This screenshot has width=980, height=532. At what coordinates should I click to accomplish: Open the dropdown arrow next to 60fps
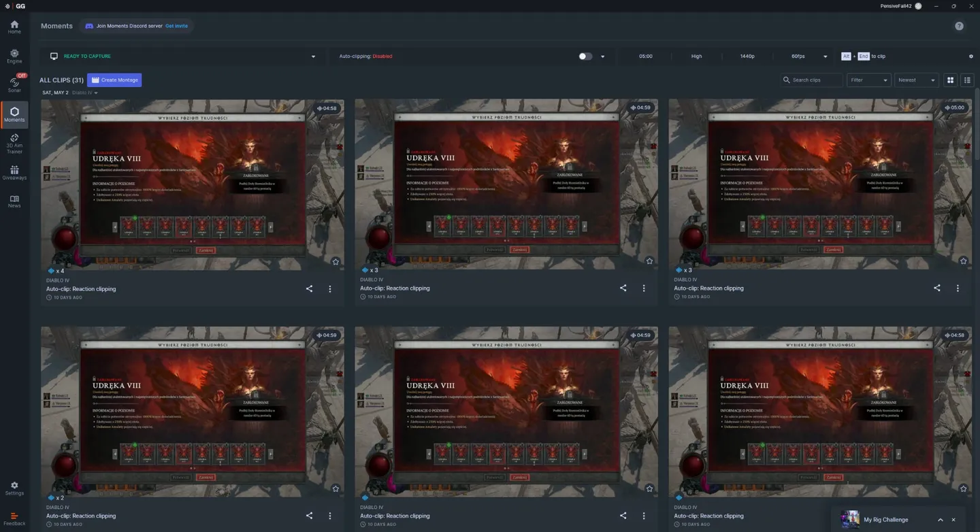point(826,56)
